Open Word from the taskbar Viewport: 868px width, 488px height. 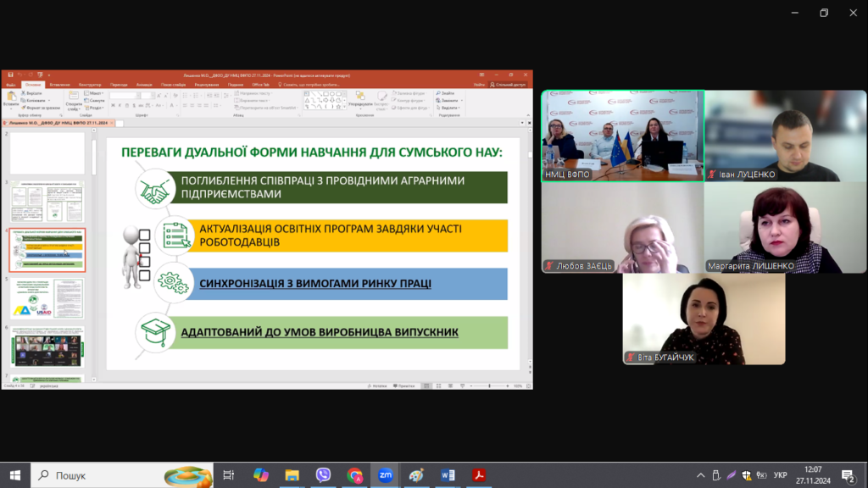(x=447, y=475)
